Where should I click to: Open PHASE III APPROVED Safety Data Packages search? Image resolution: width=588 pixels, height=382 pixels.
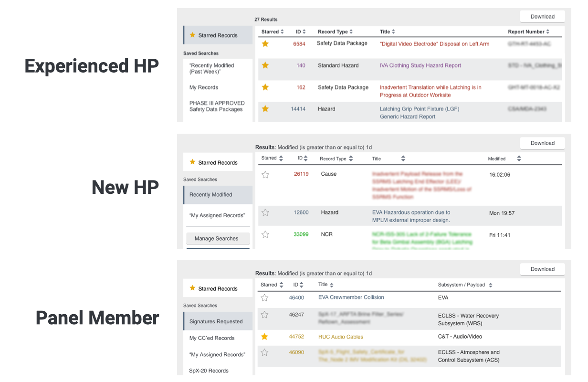coord(217,106)
